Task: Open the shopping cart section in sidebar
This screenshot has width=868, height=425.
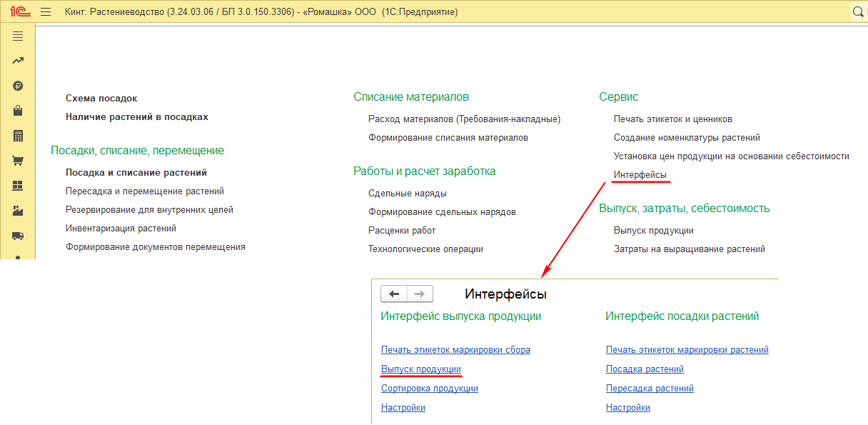Action: point(18,161)
